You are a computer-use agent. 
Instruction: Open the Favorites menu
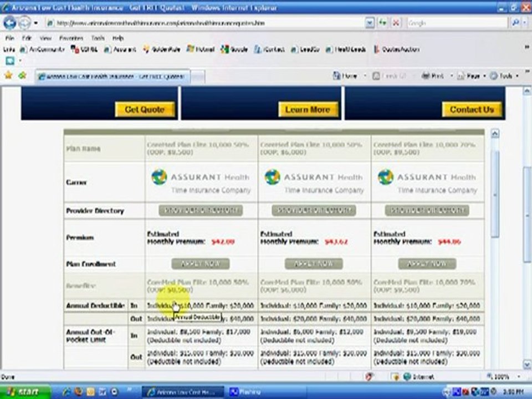click(x=71, y=38)
